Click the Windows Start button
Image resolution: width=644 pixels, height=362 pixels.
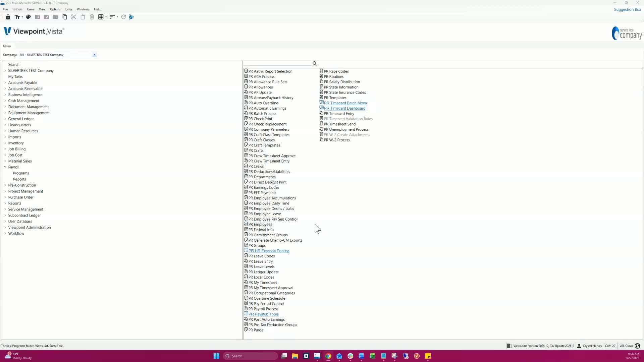tap(216, 356)
